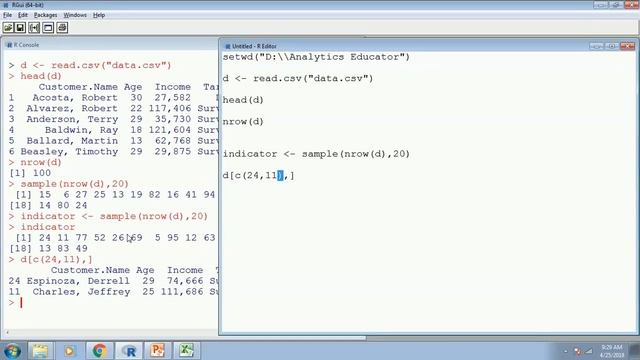The image size is (640, 360).
Task: Click the console row for Alvarez, Robert
Action: coord(113,109)
